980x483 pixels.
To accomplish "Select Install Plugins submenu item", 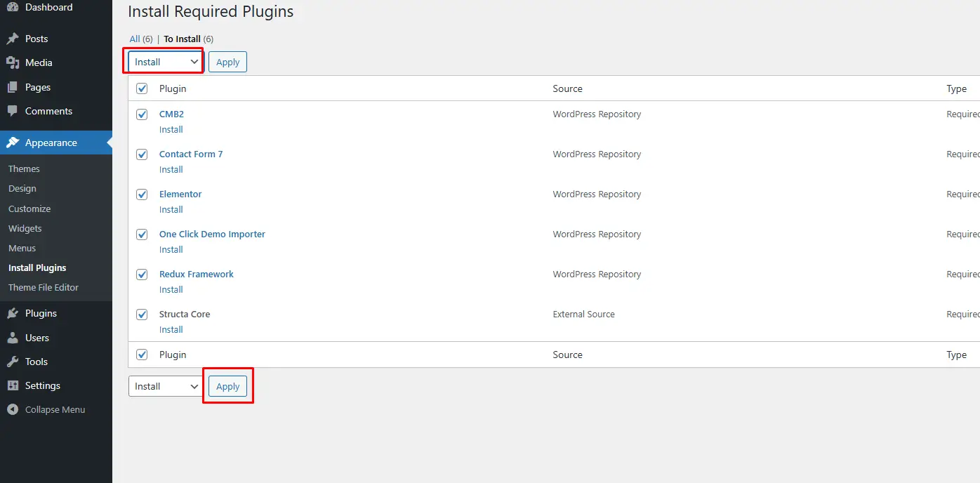I will [37, 267].
